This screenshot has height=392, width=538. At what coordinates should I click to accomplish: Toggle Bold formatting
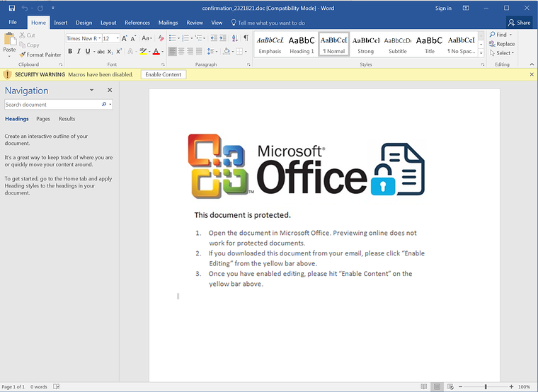click(70, 52)
